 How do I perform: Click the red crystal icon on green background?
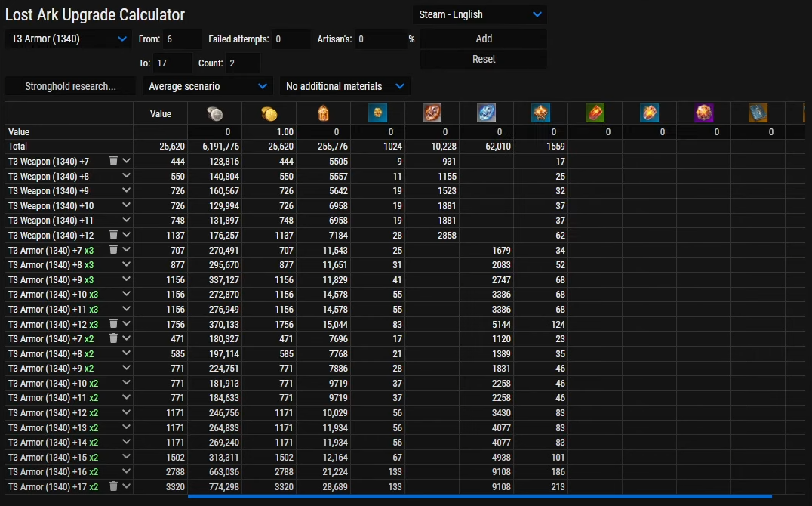[x=595, y=113]
